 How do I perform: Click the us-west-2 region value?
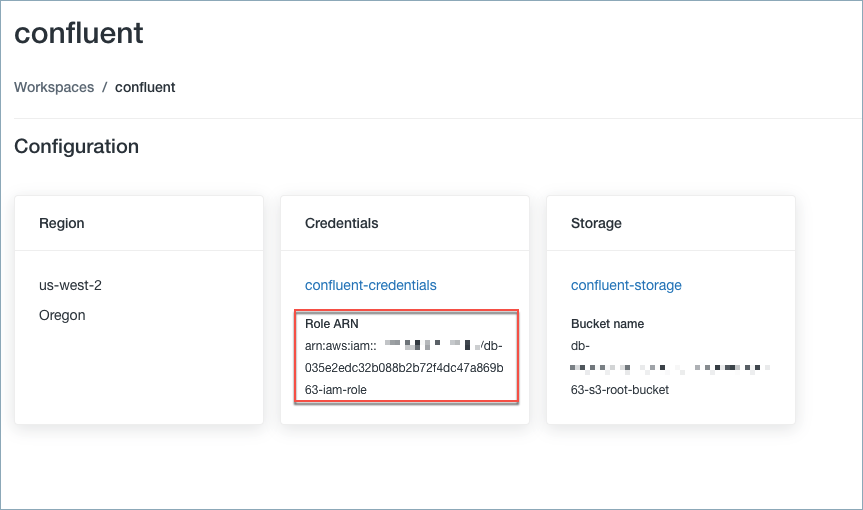point(70,285)
